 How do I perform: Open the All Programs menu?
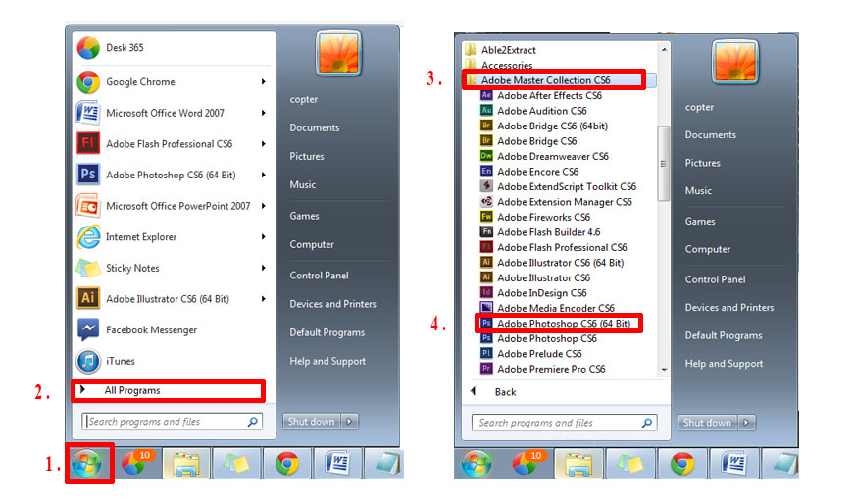pyautogui.click(x=132, y=390)
